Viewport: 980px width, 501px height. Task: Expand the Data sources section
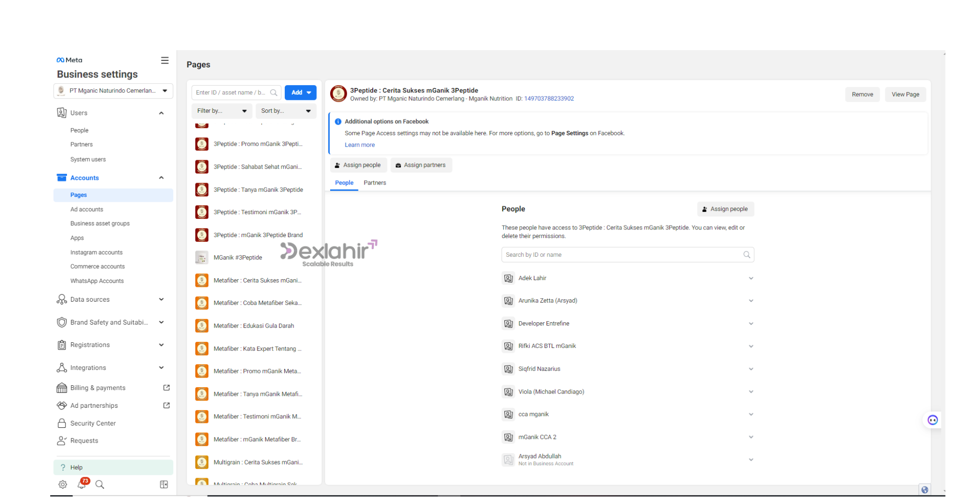161,299
